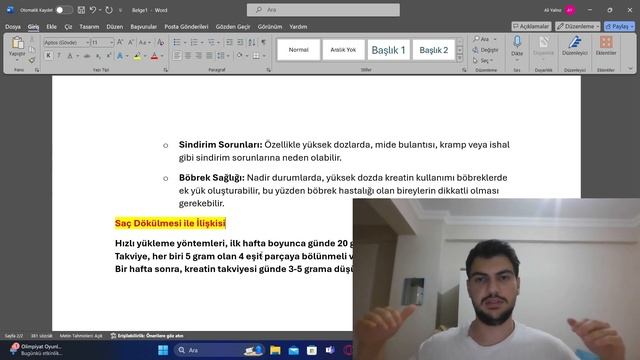
Task: Toggle paragraph marks display
Action: click(x=264, y=42)
